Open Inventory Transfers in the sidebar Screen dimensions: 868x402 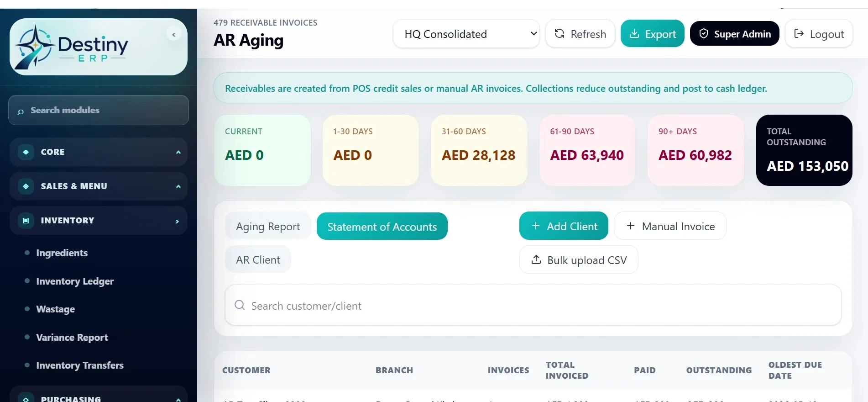point(80,365)
